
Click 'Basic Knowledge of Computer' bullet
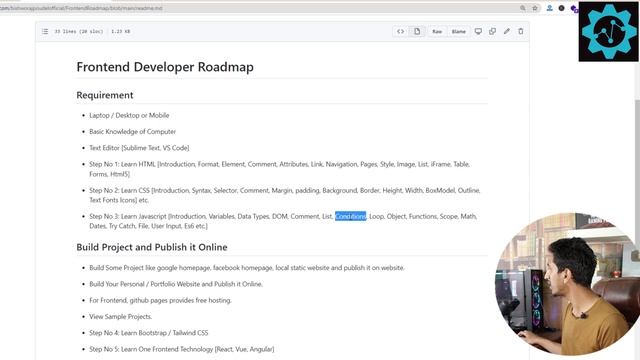[x=133, y=132]
